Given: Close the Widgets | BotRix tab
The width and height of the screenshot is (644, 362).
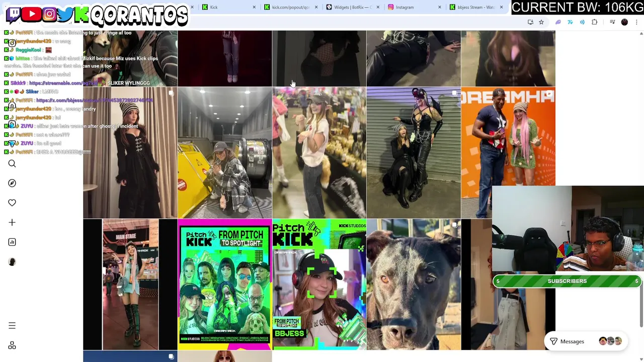Looking at the screenshot, I should click(x=378, y=7).
